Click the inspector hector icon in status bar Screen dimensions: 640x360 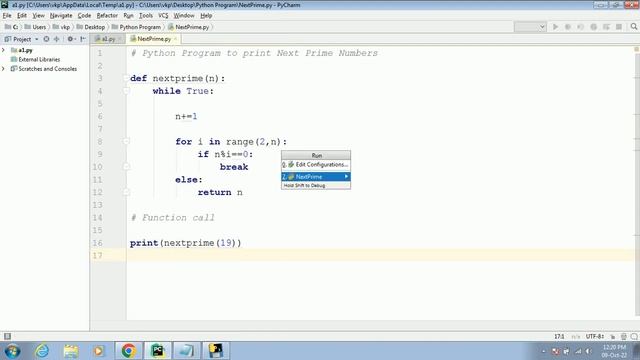[x=623, y=336]
